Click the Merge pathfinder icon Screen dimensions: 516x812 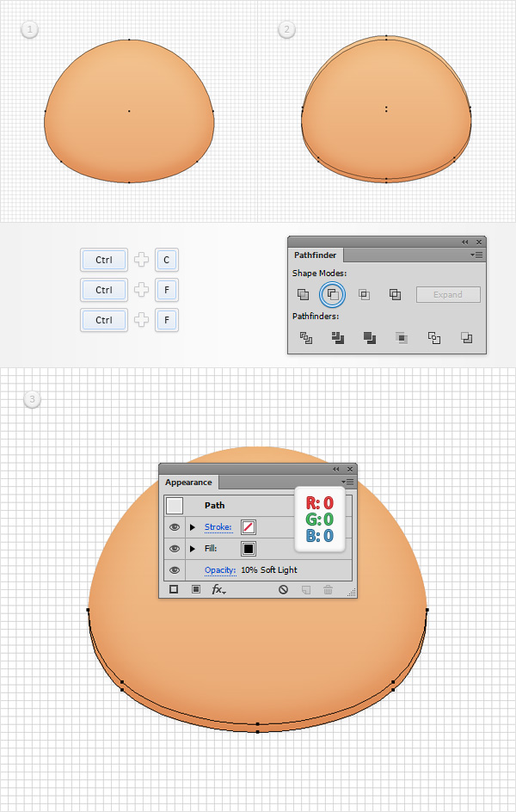click(370, 338)
